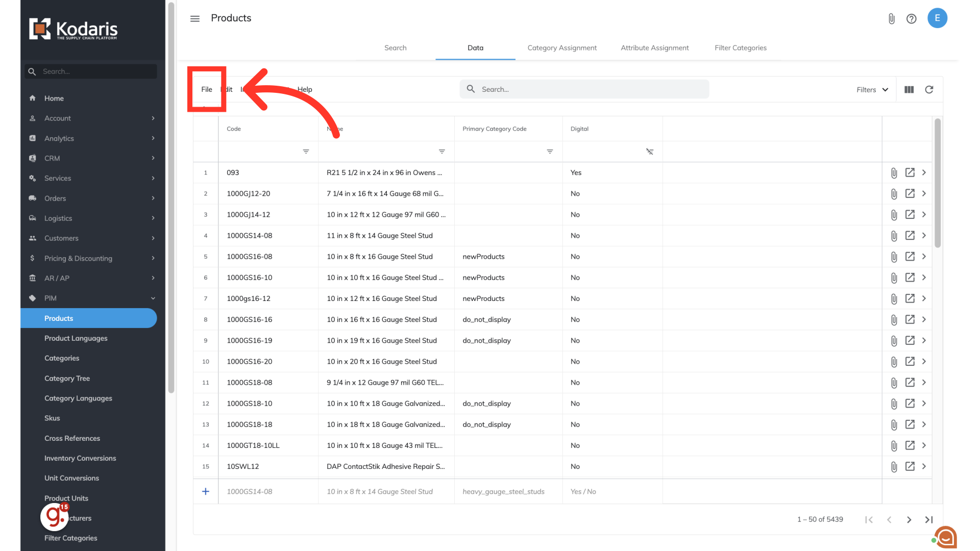The image size is (980, 551).
Task: Go to last page of results
Action: coord(929,519)
